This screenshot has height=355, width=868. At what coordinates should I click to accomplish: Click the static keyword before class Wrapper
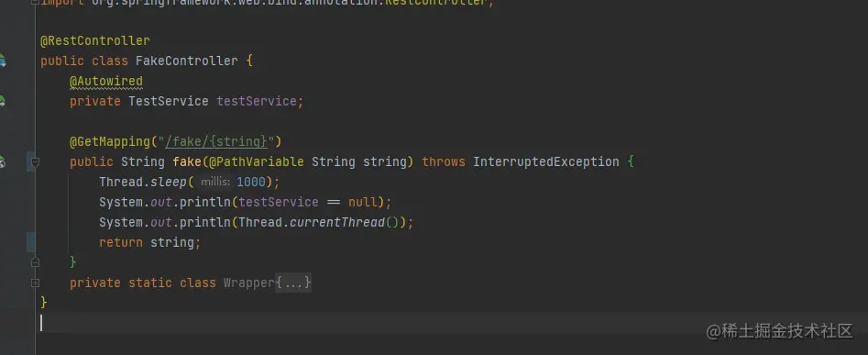tap(150, 283)
